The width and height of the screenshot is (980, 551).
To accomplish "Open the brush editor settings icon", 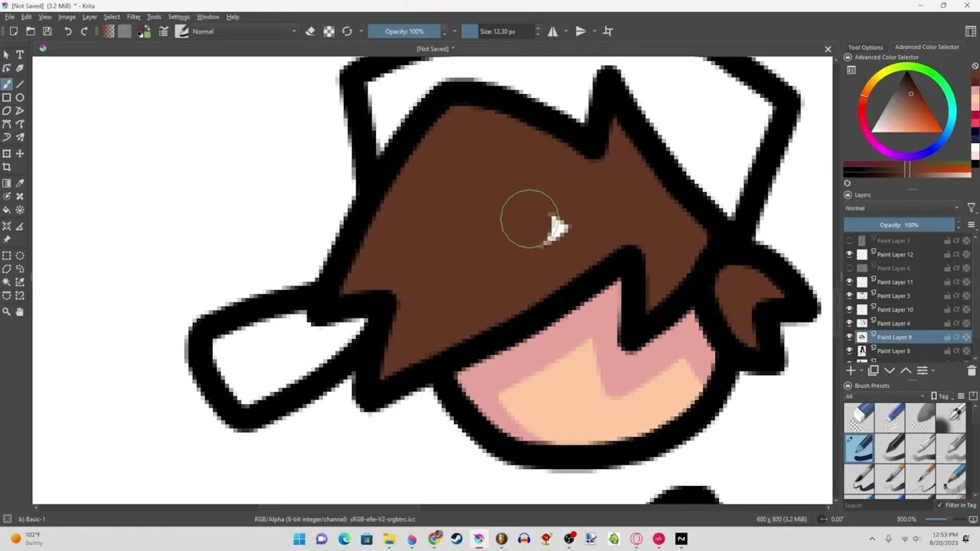I will pyautogui.click(x=163, y=31).
